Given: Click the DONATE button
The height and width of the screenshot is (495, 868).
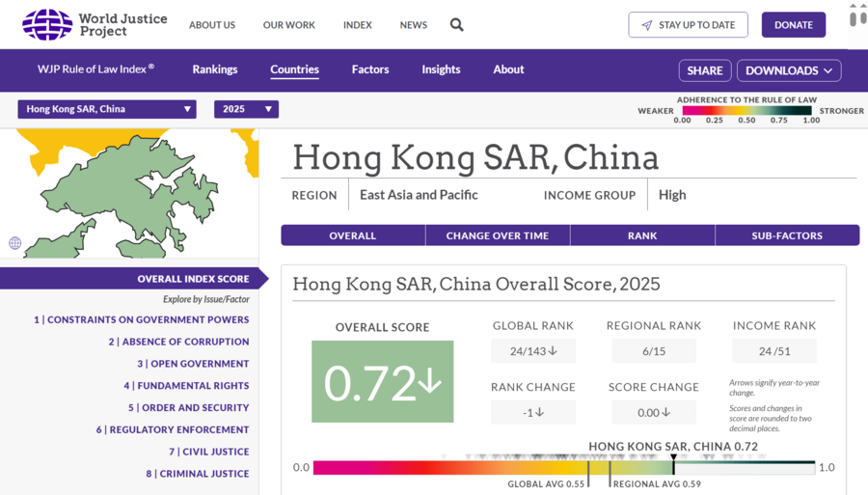Looking at the screenshot, I should click(794, 25).
